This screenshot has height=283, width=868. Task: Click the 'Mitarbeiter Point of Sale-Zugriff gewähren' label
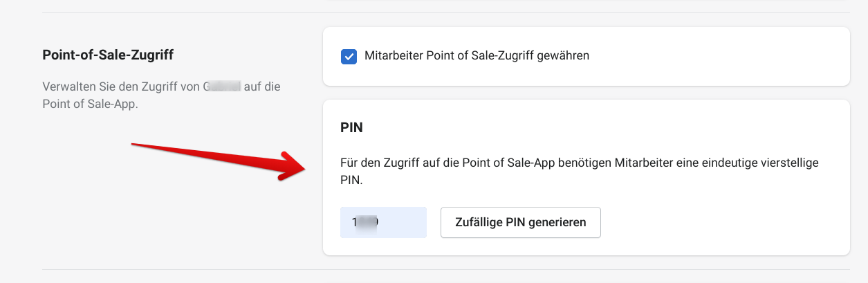(x=477, y=56)
